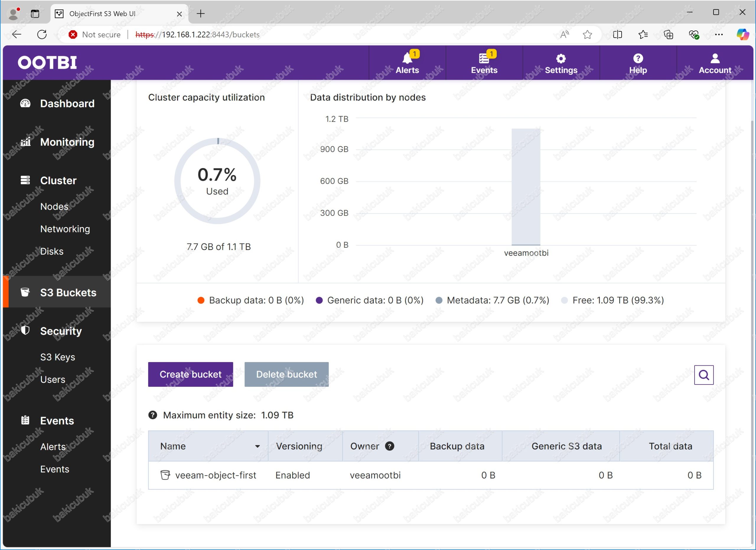Open the Account profile menu

[x=715, y=63]
